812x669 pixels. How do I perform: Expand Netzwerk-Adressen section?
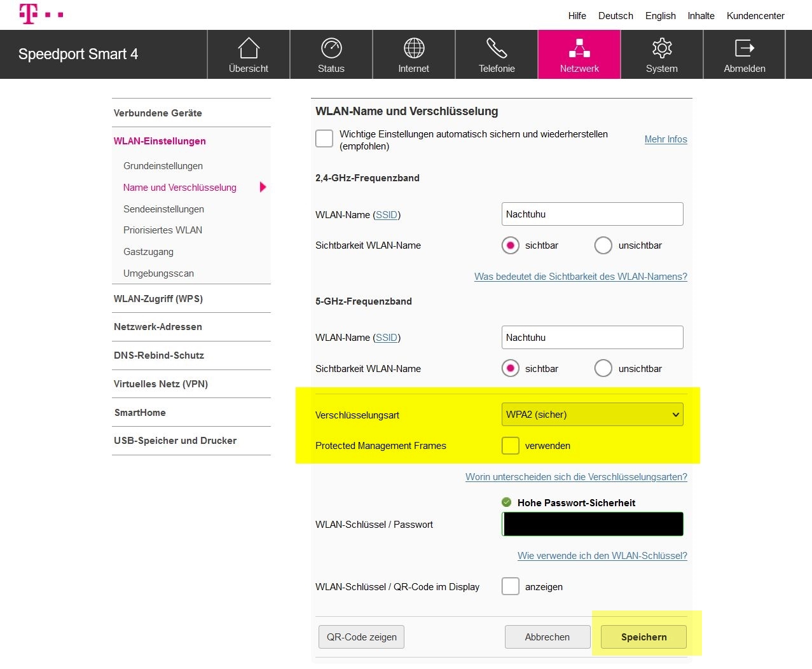(191, 327)
